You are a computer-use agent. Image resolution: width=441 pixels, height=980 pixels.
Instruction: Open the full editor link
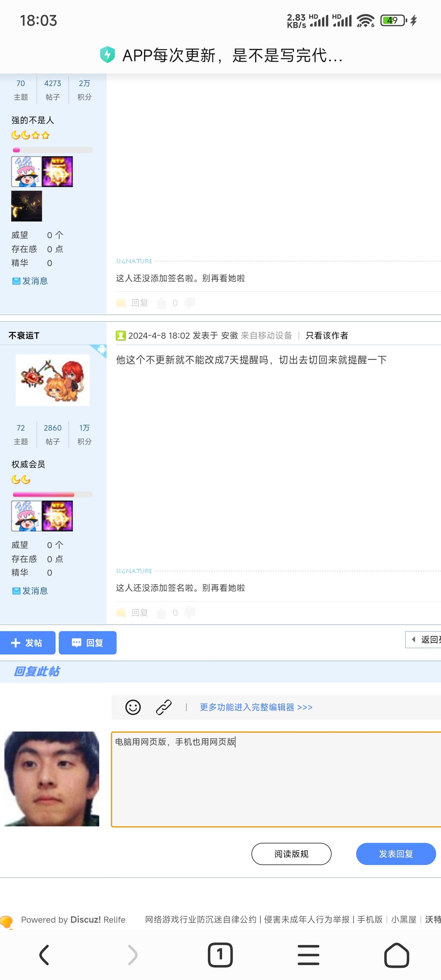point(256,707)
